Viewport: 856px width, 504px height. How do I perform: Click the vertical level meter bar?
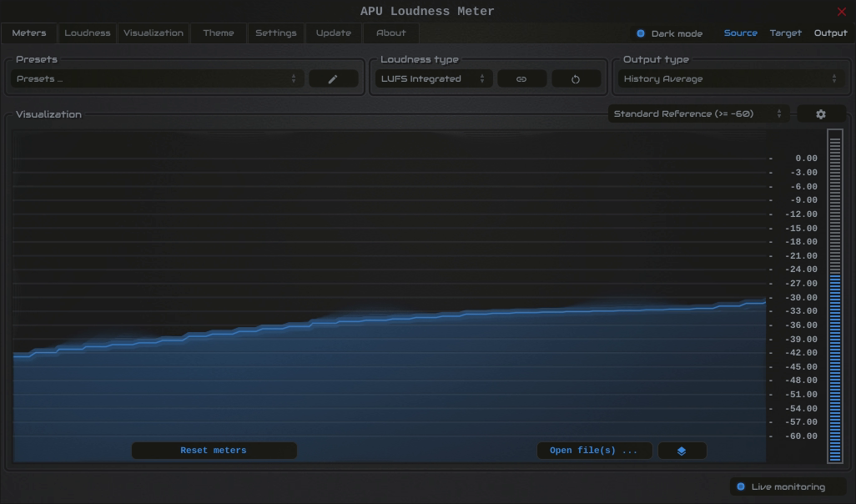point(834,296)
